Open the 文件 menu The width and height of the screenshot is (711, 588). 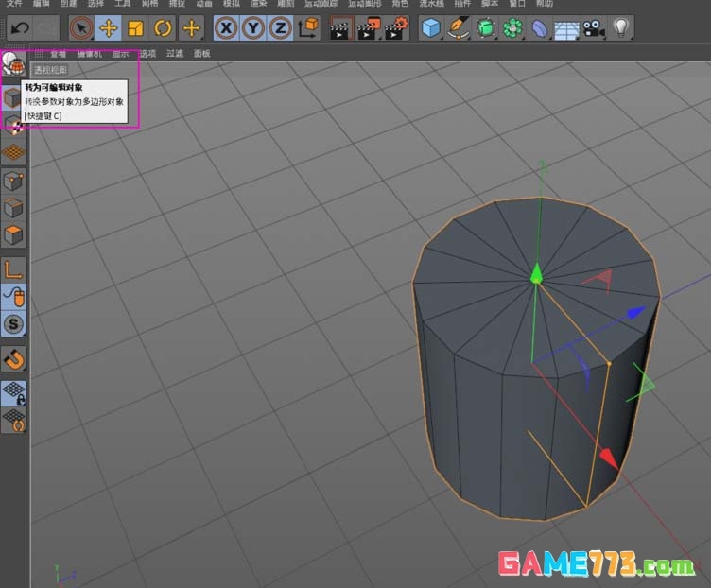[14, 3]
